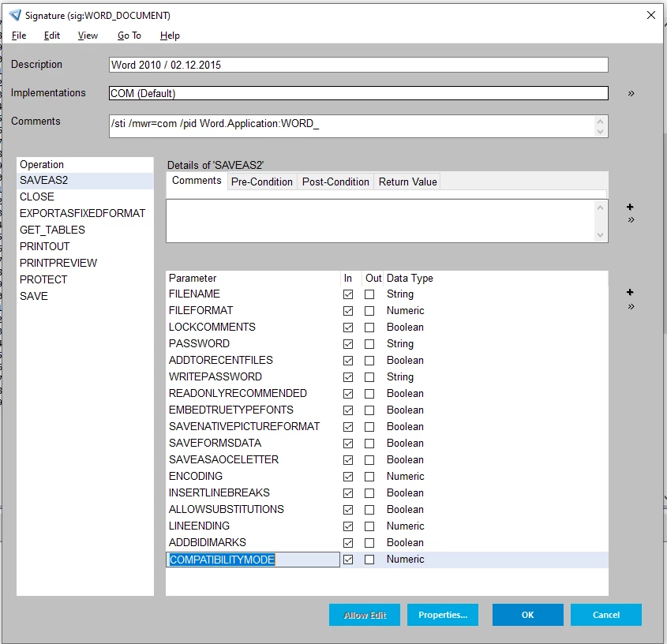Click the Signature window app icon
Screen dimensions: 667x644
(15, 15)
